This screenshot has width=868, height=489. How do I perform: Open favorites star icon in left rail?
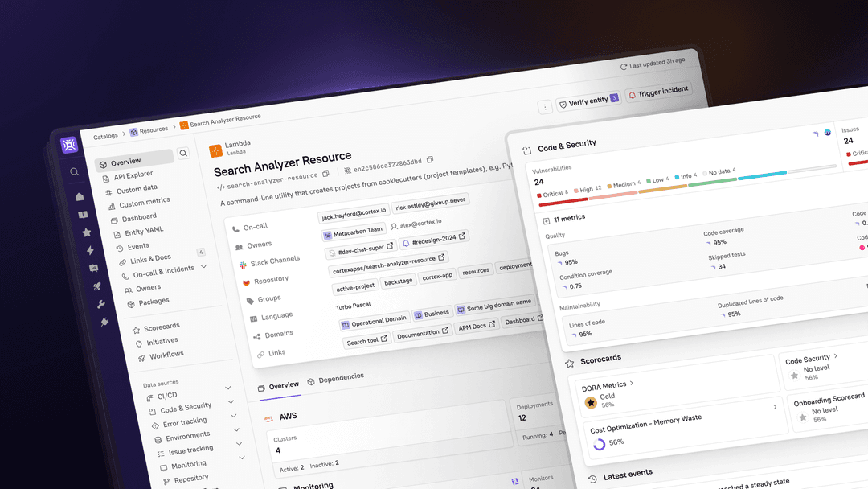tap(86, 232)
